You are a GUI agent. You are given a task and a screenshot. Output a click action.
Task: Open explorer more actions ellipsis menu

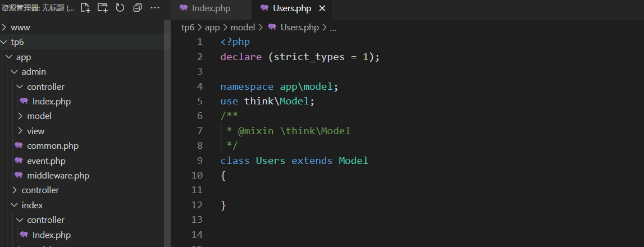tap(154, 7)
